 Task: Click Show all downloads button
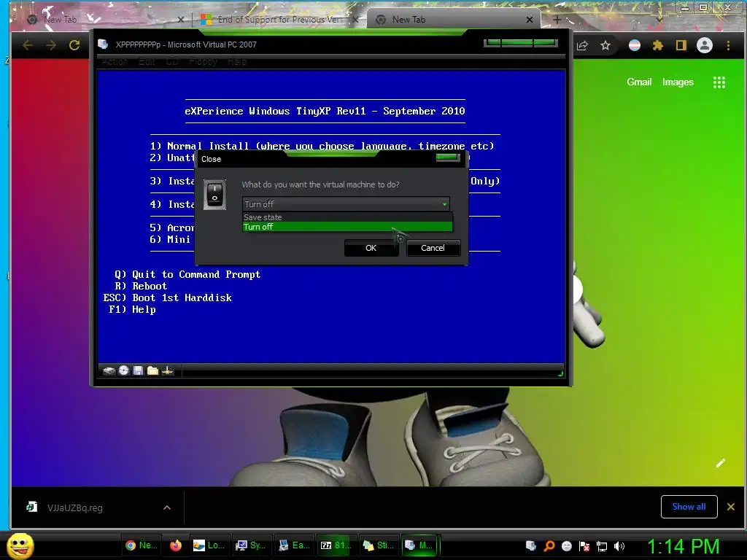point(689,507)
